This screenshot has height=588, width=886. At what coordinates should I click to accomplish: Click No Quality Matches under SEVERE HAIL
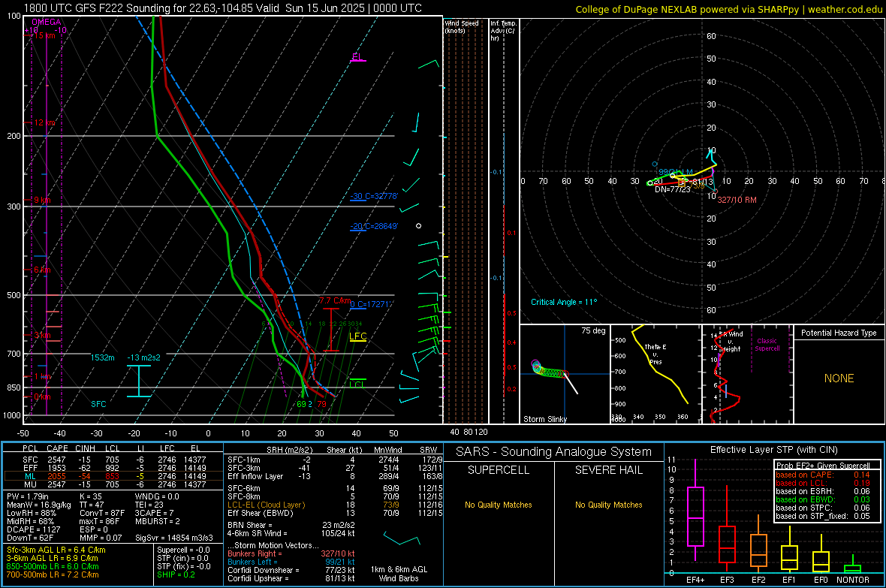[x=608, y=505]
